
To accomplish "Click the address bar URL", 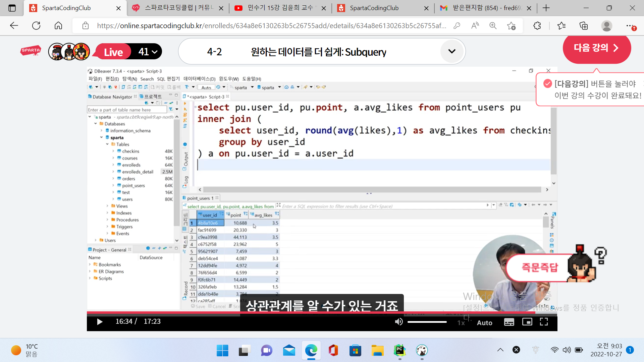I will tap(271, 25).
